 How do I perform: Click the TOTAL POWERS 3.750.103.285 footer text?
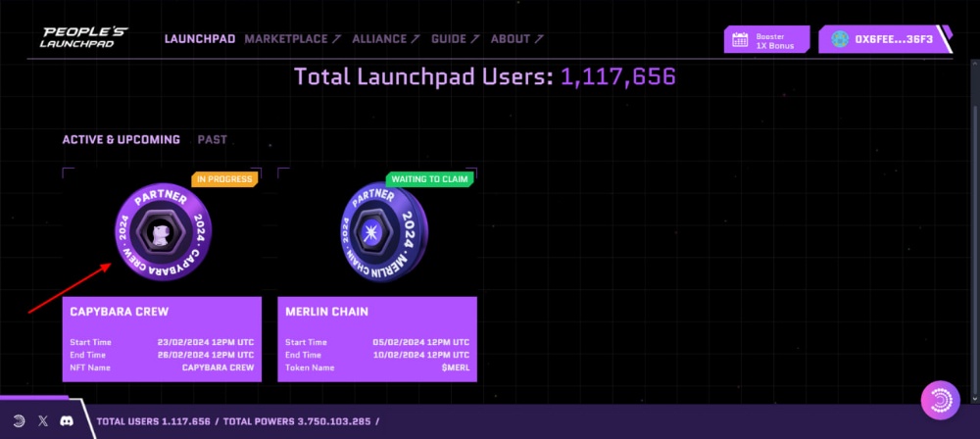[x=298, y=421]
